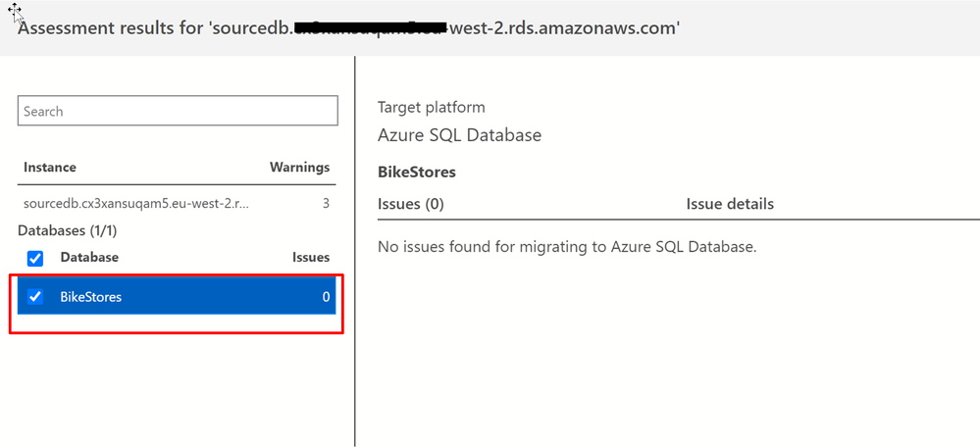Select the BikeStores row in database list
980x447 pixels.
(177, 297)
